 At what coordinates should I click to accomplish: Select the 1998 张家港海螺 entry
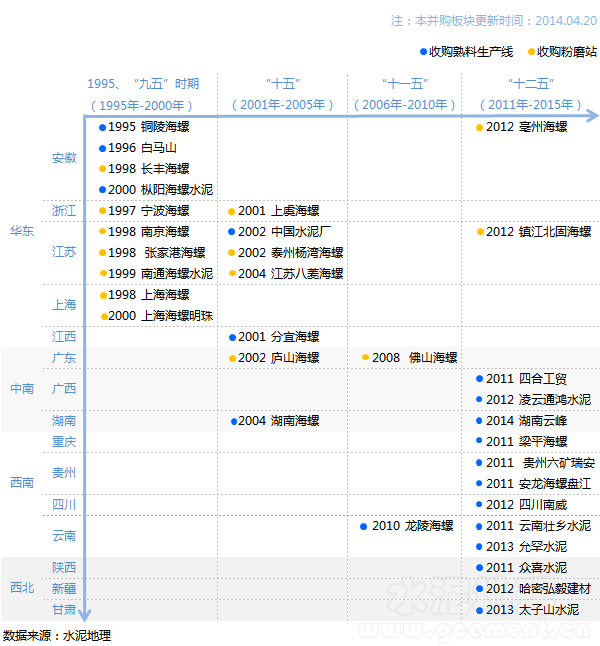click(x=152, y=253)
